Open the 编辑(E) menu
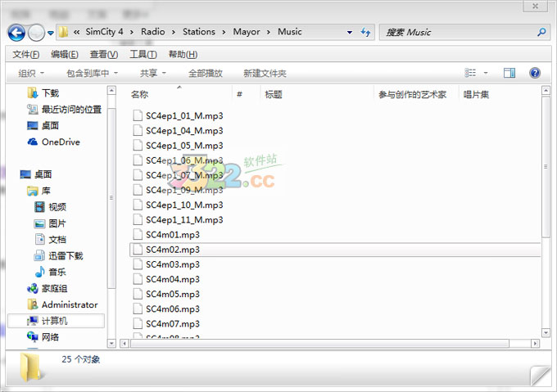This screenshot has height=392, width=557. [65, 54]
